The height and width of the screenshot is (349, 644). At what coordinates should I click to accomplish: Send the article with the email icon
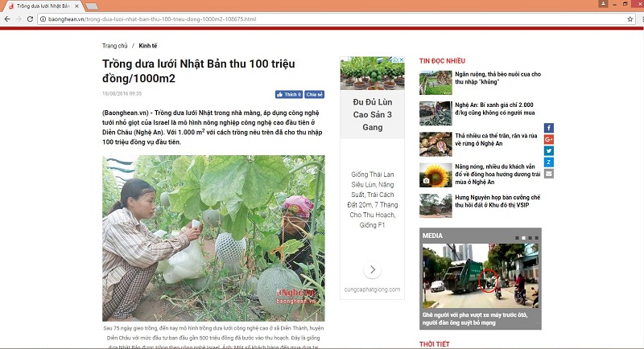click(x=549, y=174)
